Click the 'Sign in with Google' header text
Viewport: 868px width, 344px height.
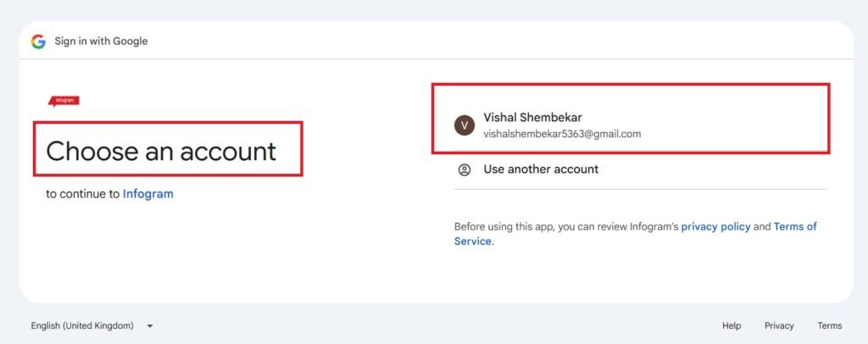pyautogui.click(x=101, y=42)
